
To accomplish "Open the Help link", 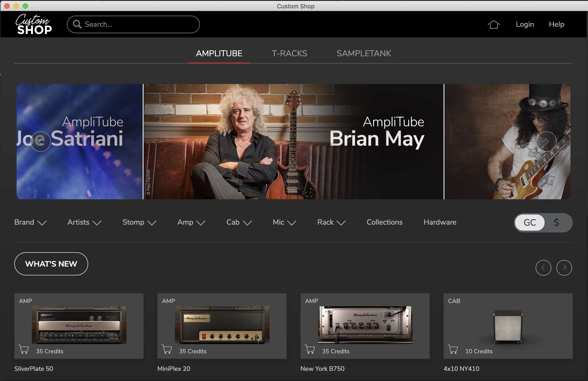I will pyautogui.click(x=556, y=24).
